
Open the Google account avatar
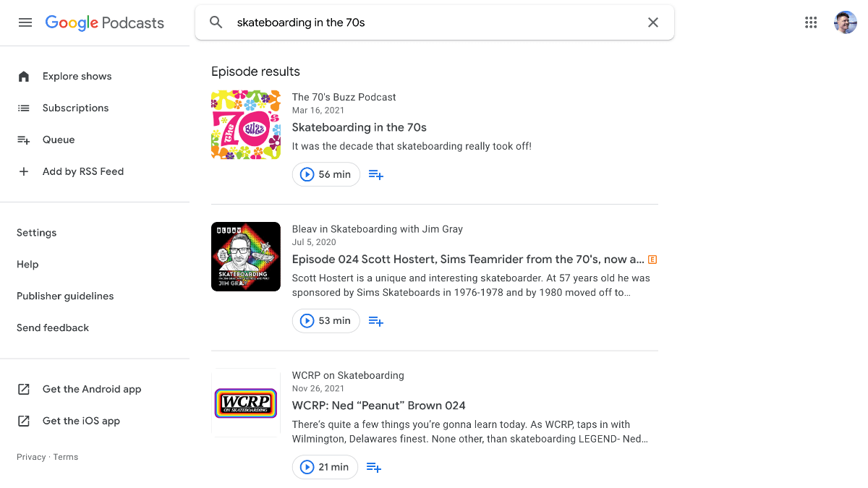[845, 22]
